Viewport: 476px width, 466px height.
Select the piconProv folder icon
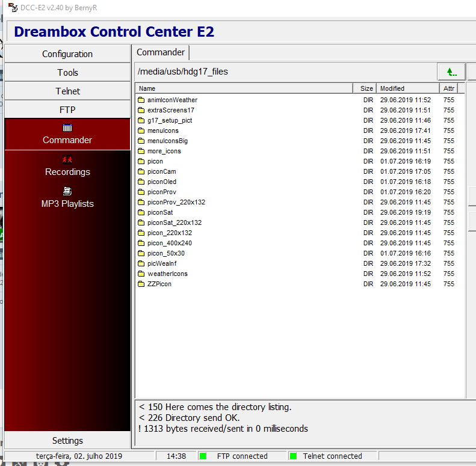(141, 192)
